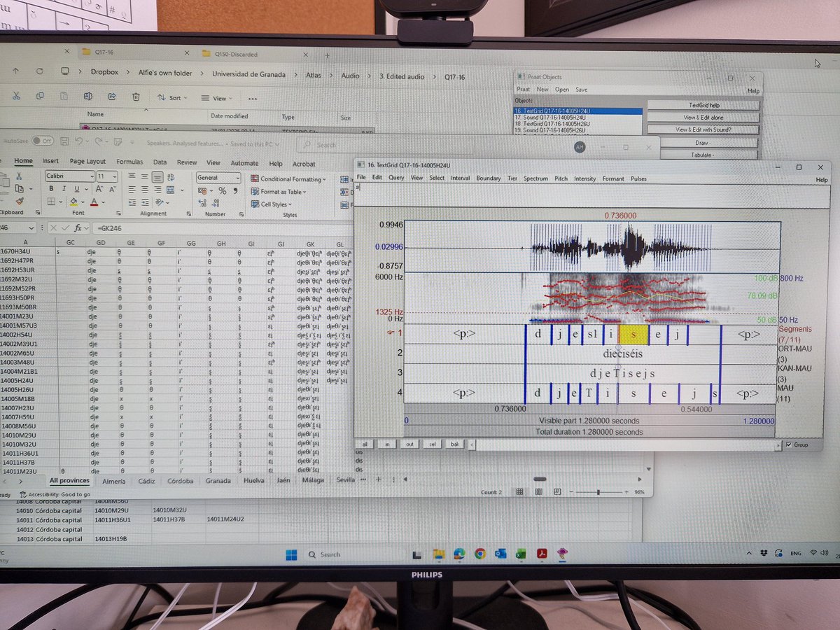Screen dimensions: 840x630
Task: Click the Font Color letter A icon
Action: coord(94,202)
